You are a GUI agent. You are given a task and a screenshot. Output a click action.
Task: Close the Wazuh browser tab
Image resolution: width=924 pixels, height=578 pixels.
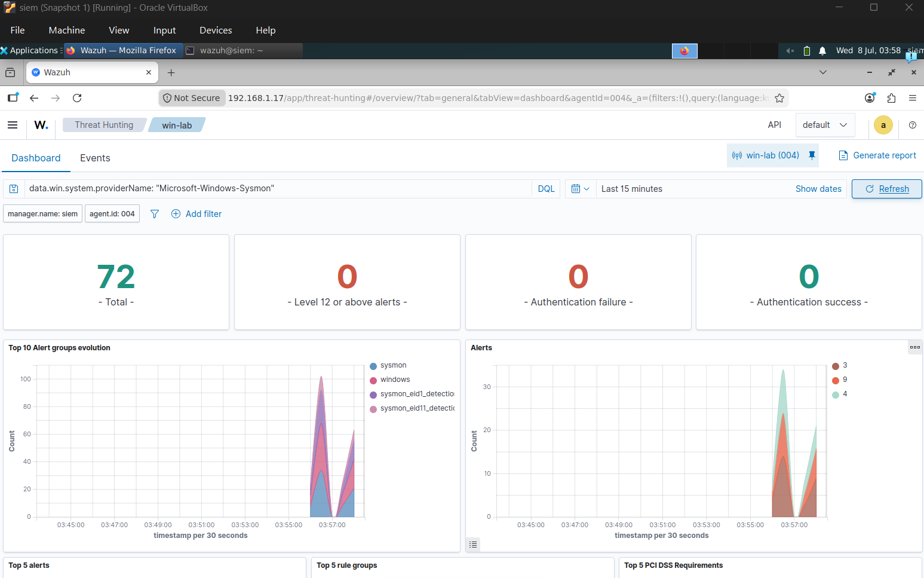click(149, 72)
